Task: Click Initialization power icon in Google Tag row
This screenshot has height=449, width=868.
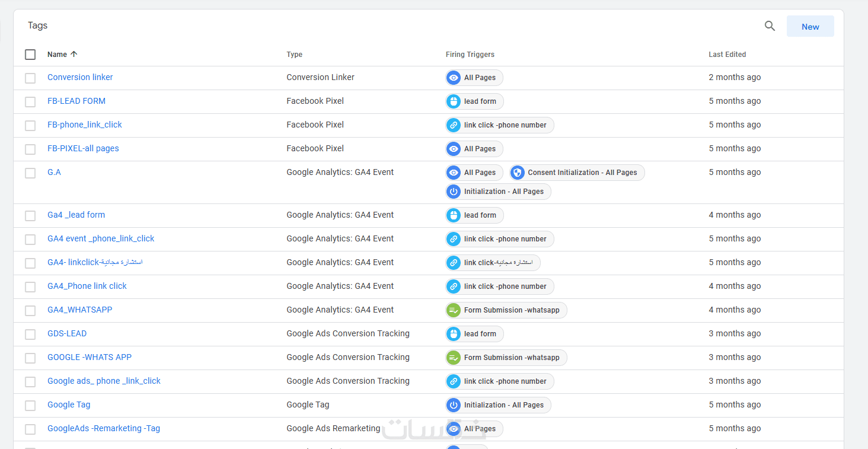Action: tap(454, 405)
